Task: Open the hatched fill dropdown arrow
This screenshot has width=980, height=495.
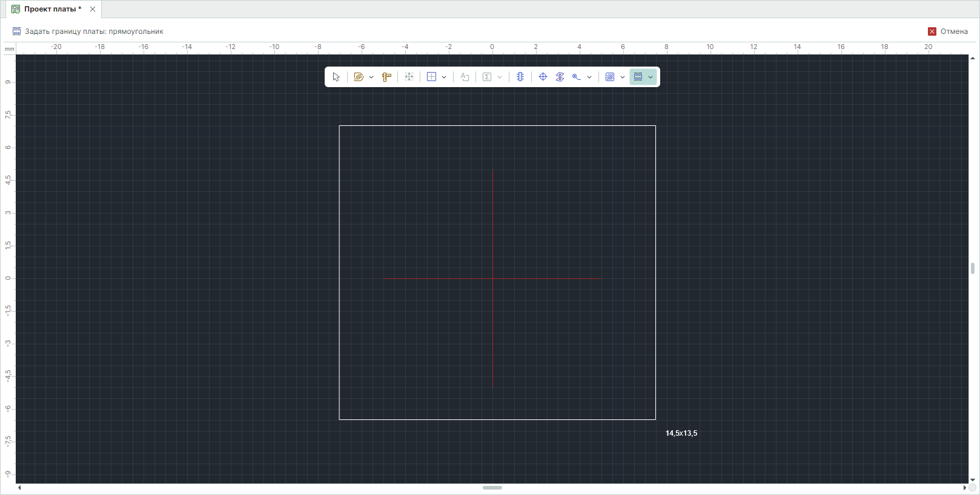Action: click(x=623, y=77)
